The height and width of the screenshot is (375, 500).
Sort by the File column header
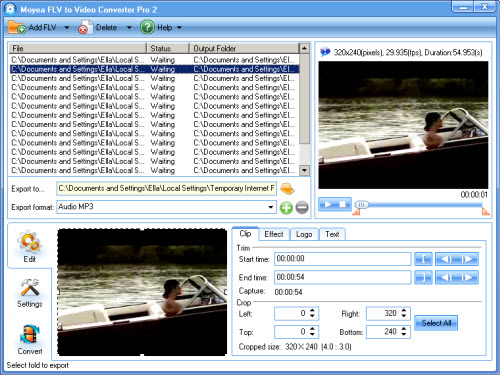pos(77,48)
